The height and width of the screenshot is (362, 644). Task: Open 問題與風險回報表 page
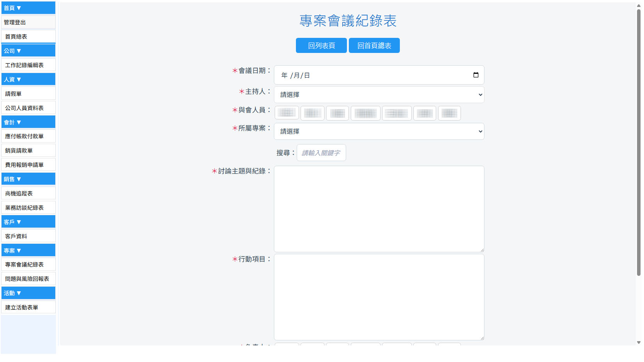tap(28, 279)
